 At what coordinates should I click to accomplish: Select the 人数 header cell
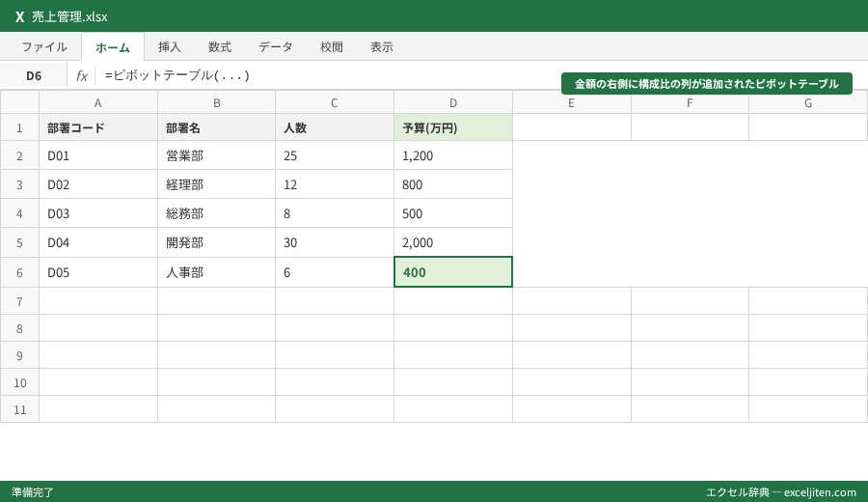click(335, 127)
